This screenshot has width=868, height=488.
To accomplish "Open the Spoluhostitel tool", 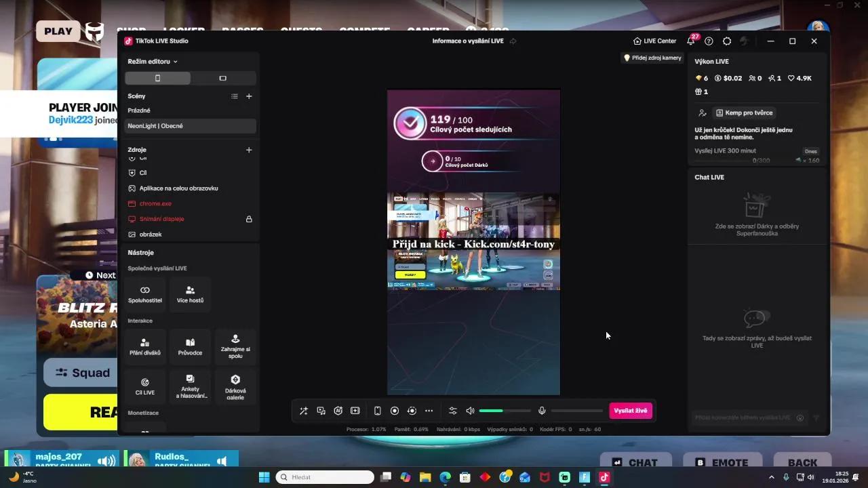I will click(x=145, y=294).
